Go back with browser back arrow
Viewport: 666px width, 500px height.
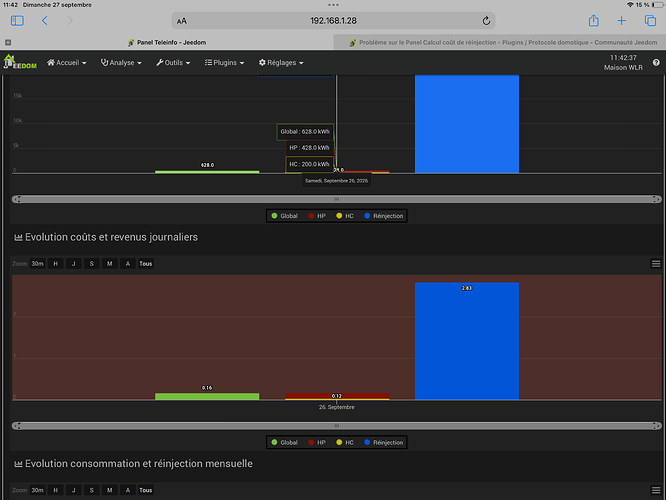[x=45, y=20]
